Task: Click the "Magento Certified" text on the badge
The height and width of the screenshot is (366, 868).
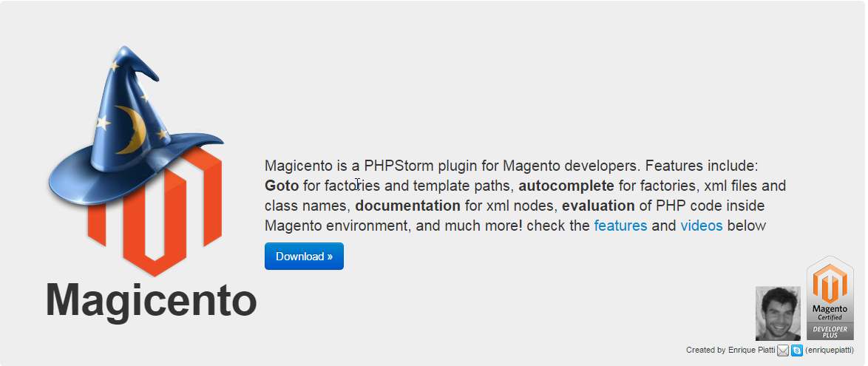Action: 830,311
